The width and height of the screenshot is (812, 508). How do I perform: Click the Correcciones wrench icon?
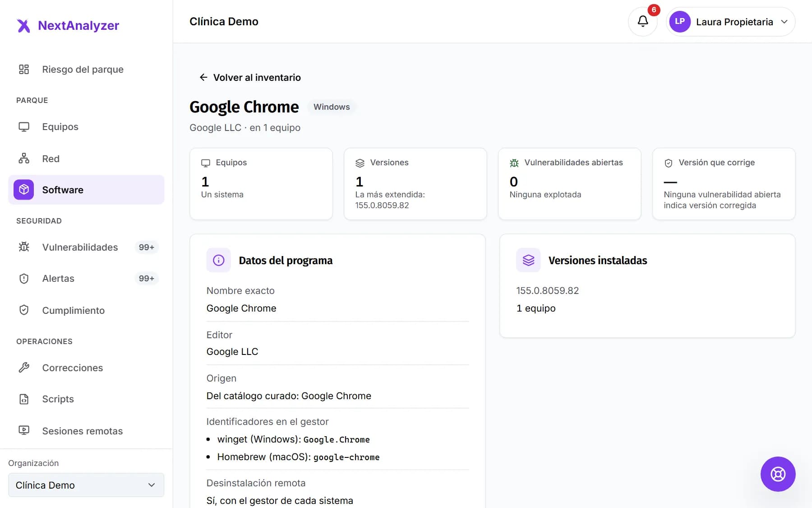click(24, 368)
